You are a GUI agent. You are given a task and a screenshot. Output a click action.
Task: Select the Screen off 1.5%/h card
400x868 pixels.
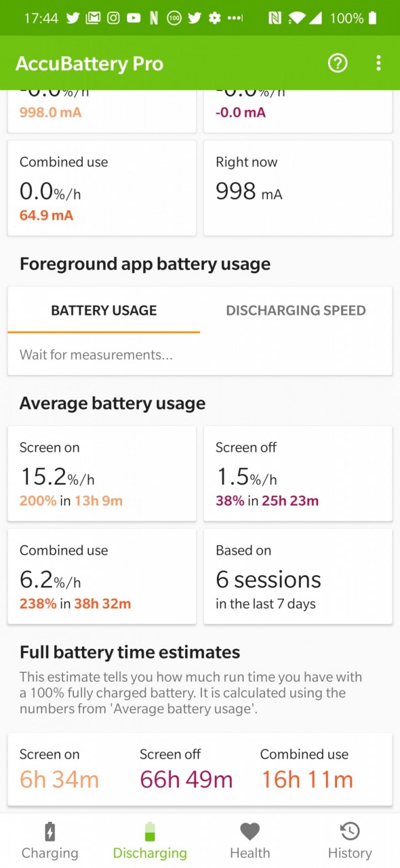coord(298,473)
